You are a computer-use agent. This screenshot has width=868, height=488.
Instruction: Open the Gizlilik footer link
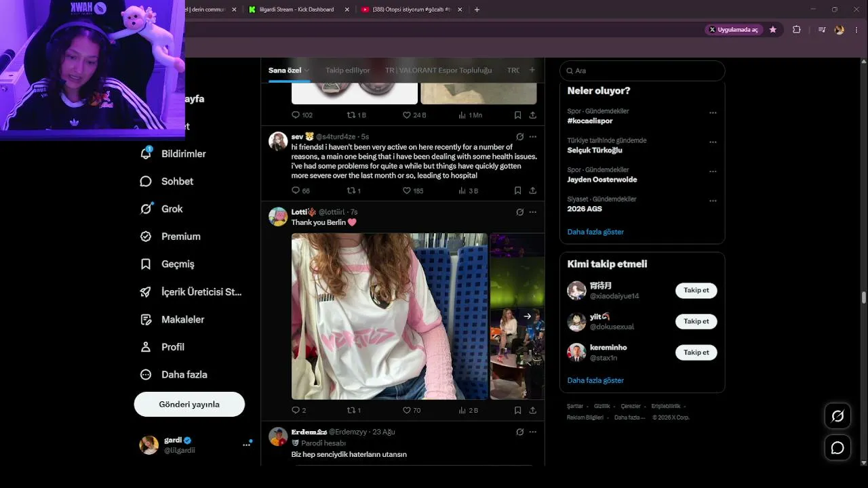click(602, 406)
